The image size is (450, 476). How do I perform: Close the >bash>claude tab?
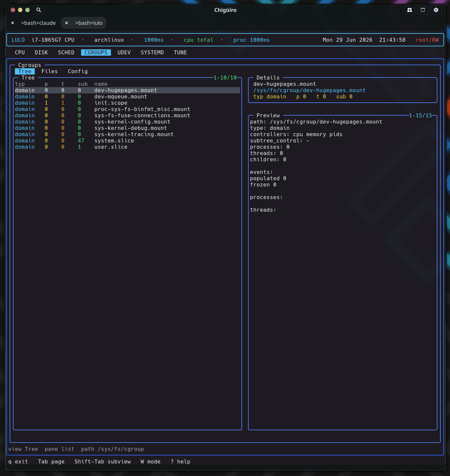click(13, 23)
